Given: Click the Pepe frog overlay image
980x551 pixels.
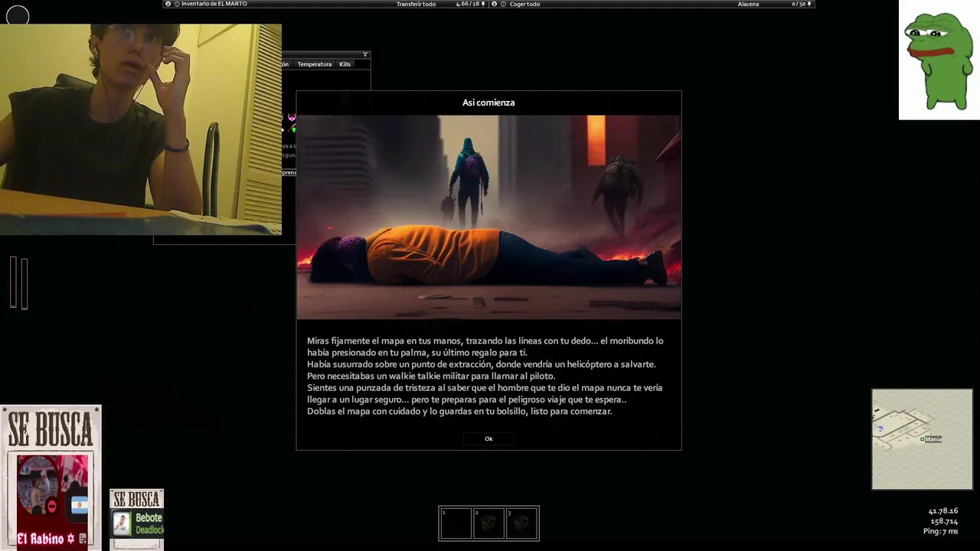Looking at the screenshot, I should tap(939, 60).
